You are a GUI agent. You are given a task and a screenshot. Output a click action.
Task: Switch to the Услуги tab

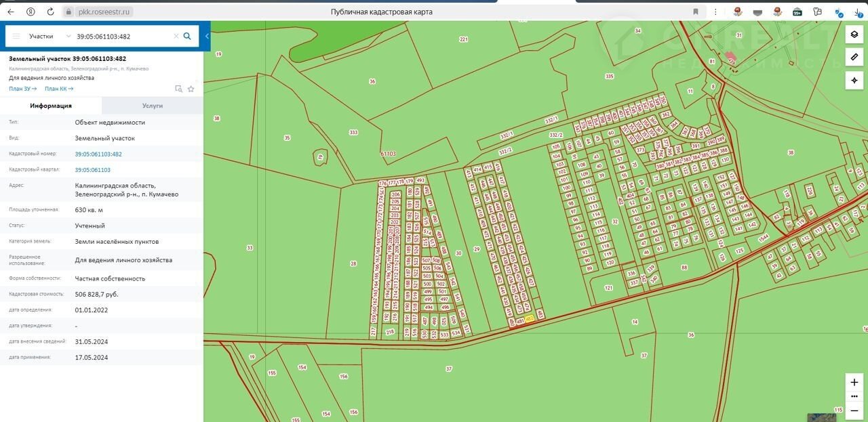click(x=152, y=106)
